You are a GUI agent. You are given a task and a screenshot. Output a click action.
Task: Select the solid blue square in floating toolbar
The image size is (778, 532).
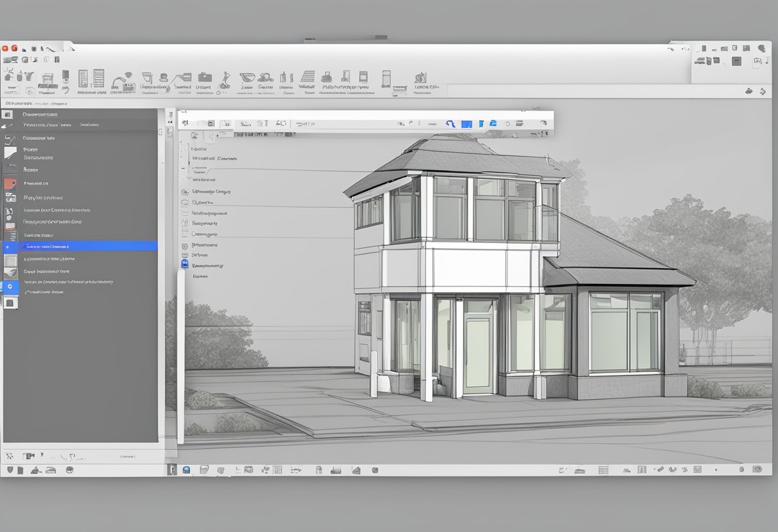pos(467,123)
